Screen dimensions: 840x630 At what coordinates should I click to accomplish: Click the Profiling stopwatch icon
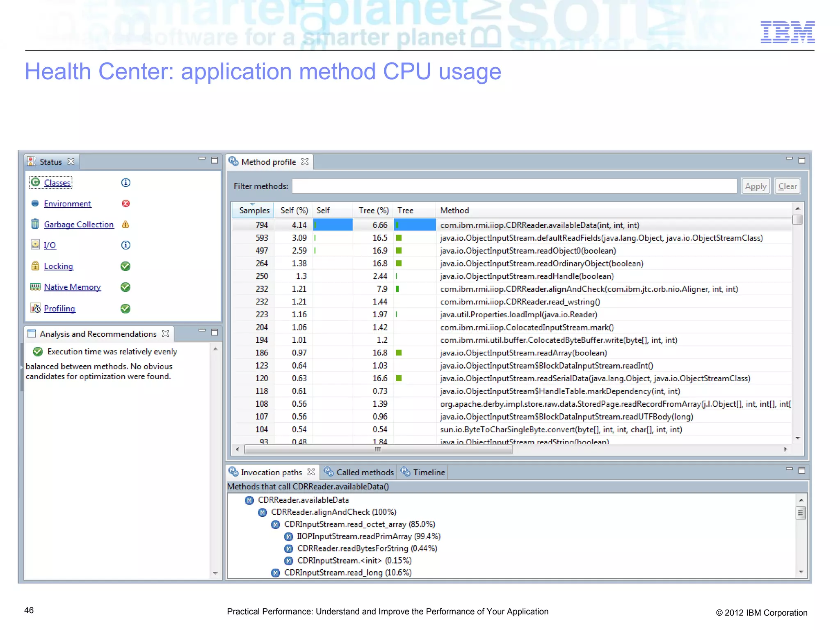(35, 308)
